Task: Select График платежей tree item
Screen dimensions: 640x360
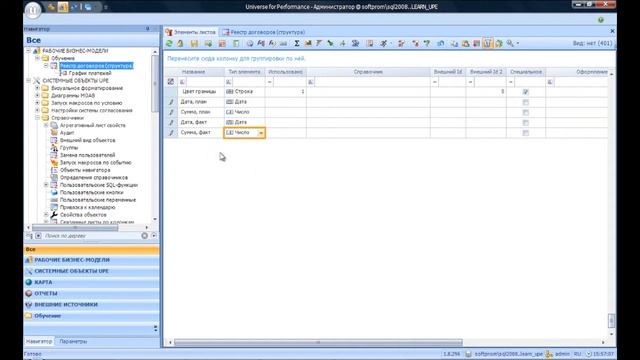Action: point(90,73)
